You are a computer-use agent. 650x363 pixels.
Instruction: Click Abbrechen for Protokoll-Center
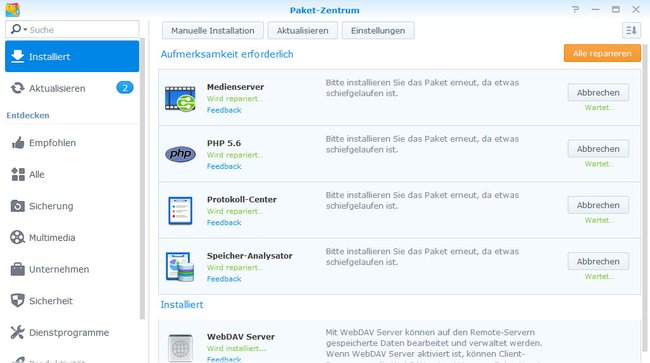point(598,205)
